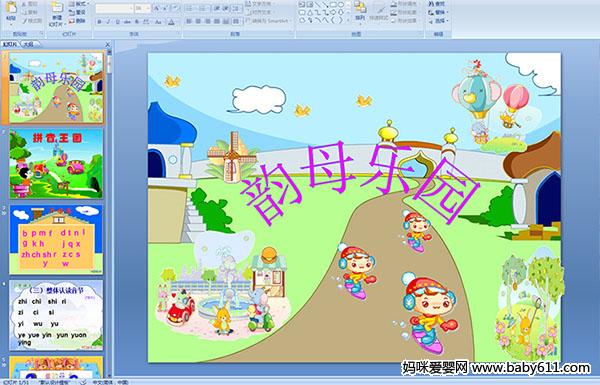The width and height of the screenshot is (600, 385).
Task: Toggle center text alignment
Action: tap(198, 21)
